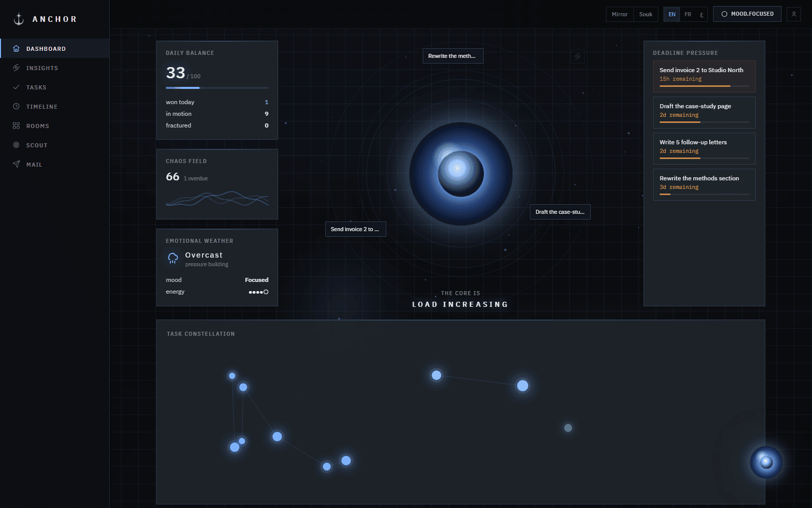Click the '1 overdue' text
The image size is (812, 508).
196,178
